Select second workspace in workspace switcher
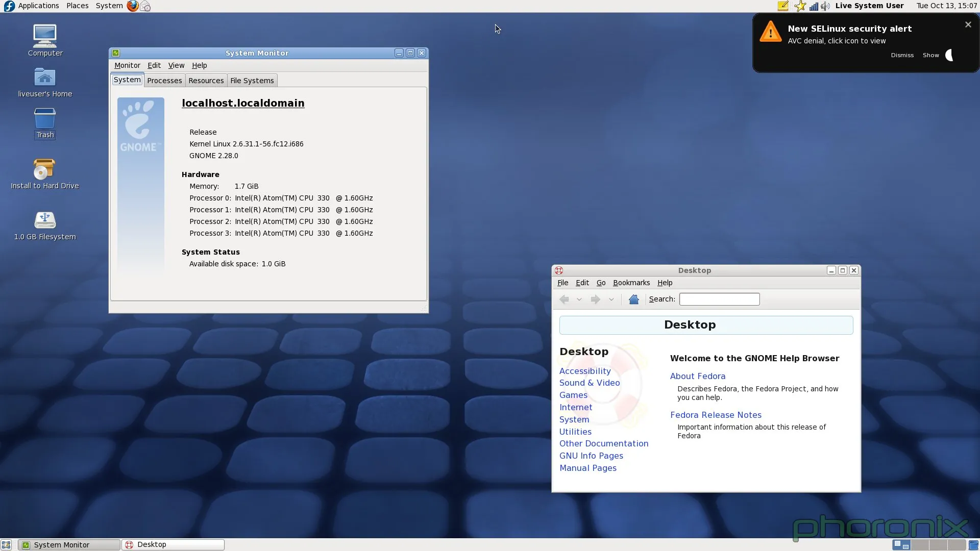This screenshot has height=551, width=980. (x=919, y=545)
